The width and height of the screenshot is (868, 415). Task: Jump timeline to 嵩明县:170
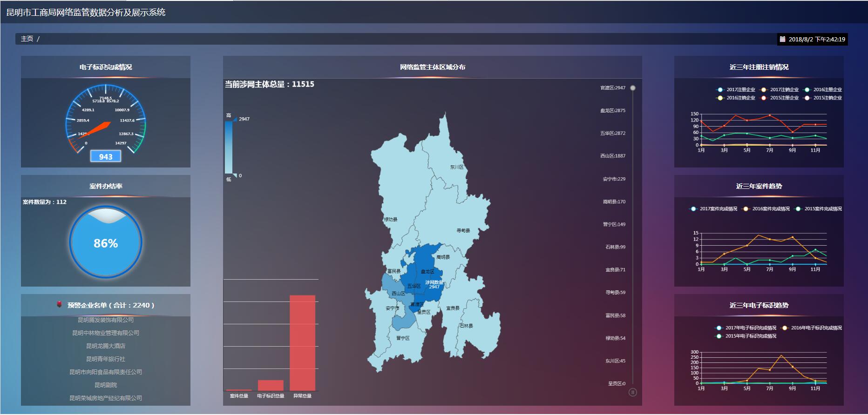(614, 202)
